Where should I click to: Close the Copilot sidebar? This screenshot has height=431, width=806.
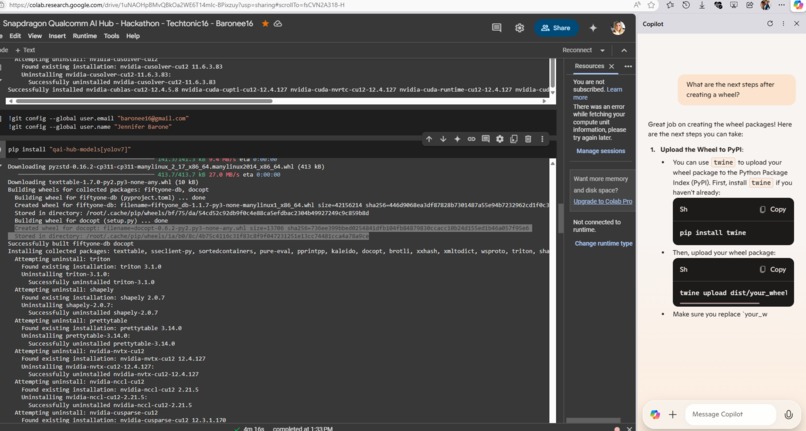point(797,24)
